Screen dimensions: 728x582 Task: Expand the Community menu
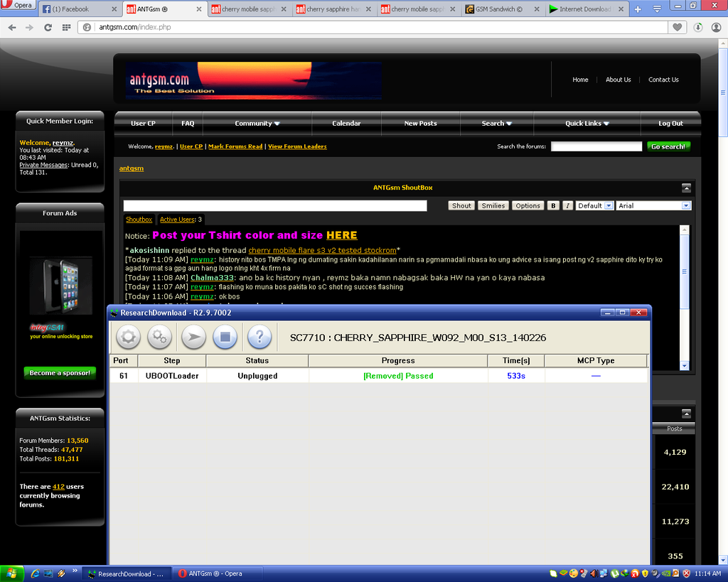[257, 124]
